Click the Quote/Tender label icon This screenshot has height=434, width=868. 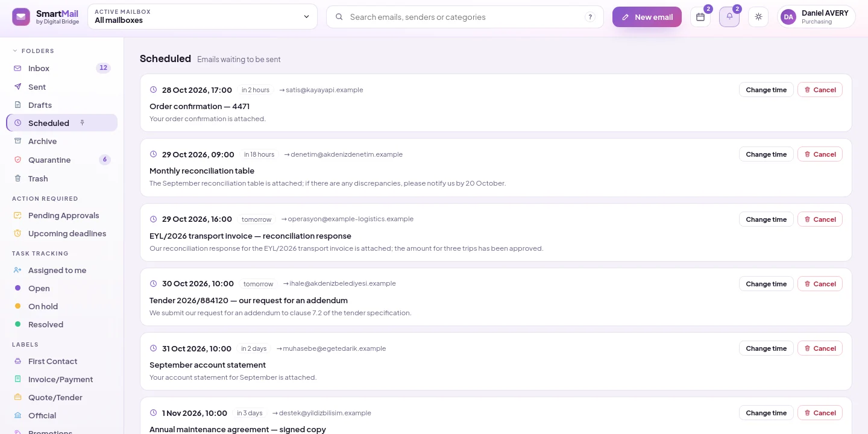tap(17, 397)
